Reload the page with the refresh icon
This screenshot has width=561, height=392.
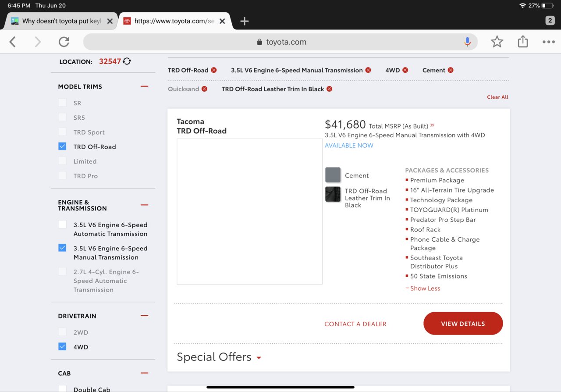(64, 42)
